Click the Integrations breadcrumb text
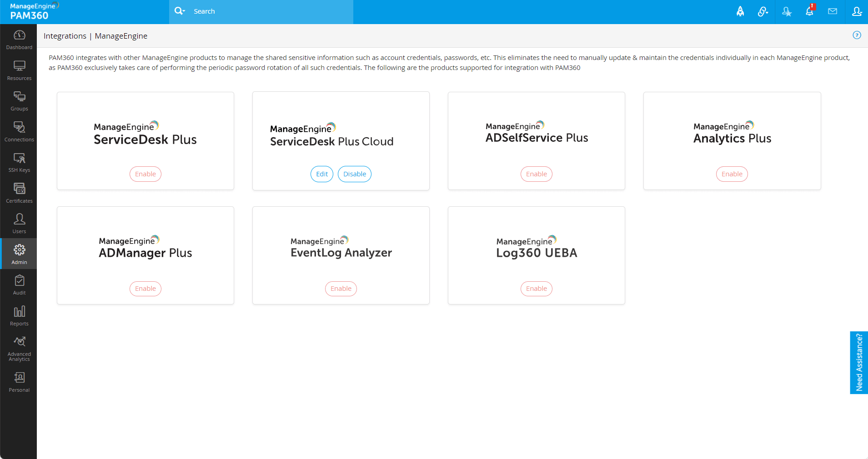 [65, 36]
